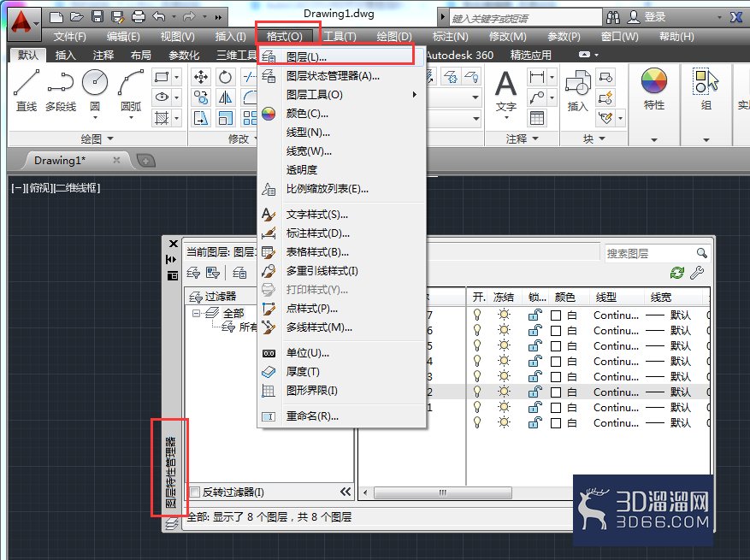Viewport: 750px width, 560px height.
Task: Click the Undo arrow icon
Action: pyautogui.click(x=159, y=17)
